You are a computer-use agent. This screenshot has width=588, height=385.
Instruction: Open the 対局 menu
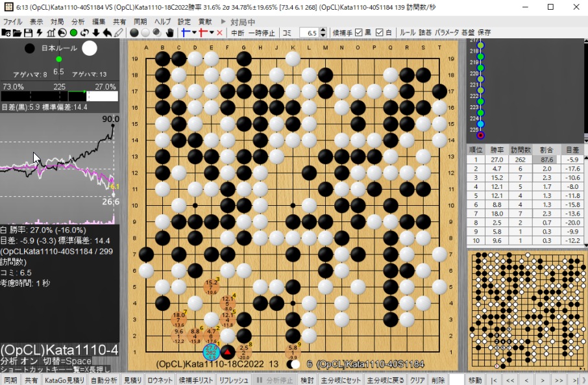point(57,22)
